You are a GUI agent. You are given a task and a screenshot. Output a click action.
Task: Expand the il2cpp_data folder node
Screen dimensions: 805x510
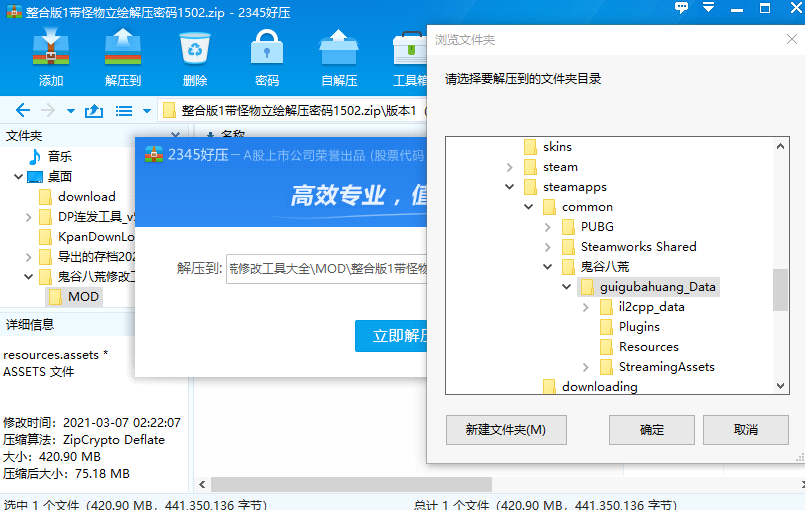coord(585,307)
